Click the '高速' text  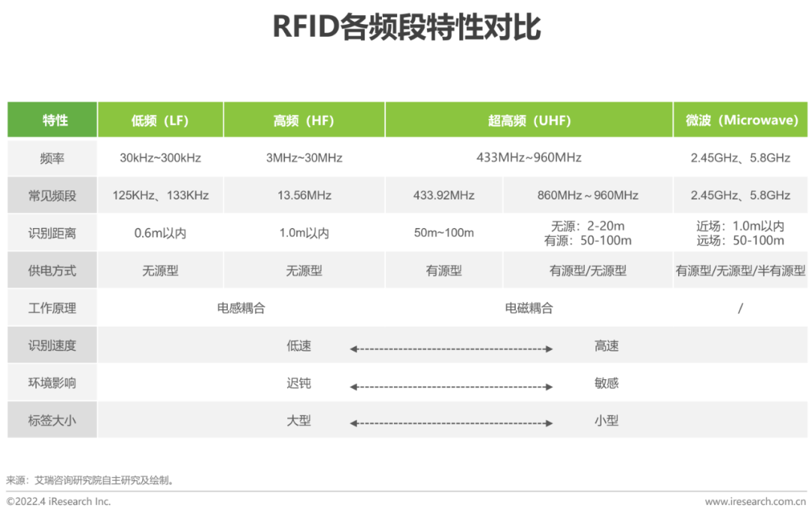point(607,345)
